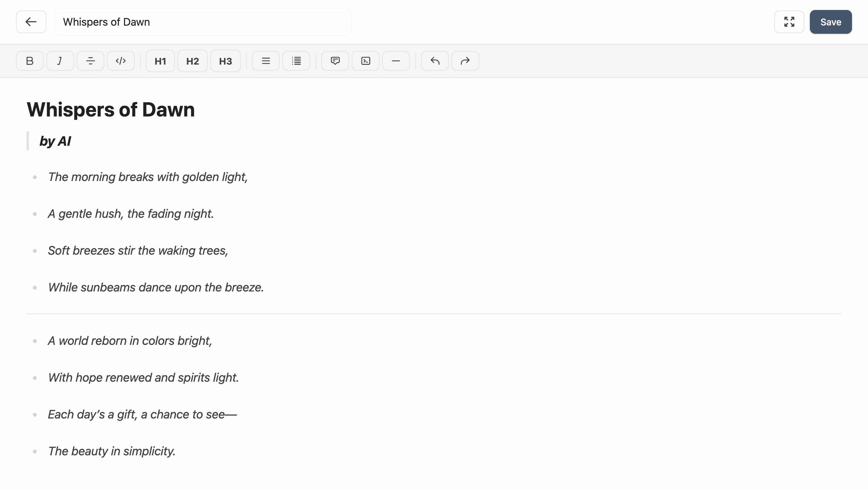Insert an ordered list
Viewport: 868px width, 490px height.
pos(296,61)
